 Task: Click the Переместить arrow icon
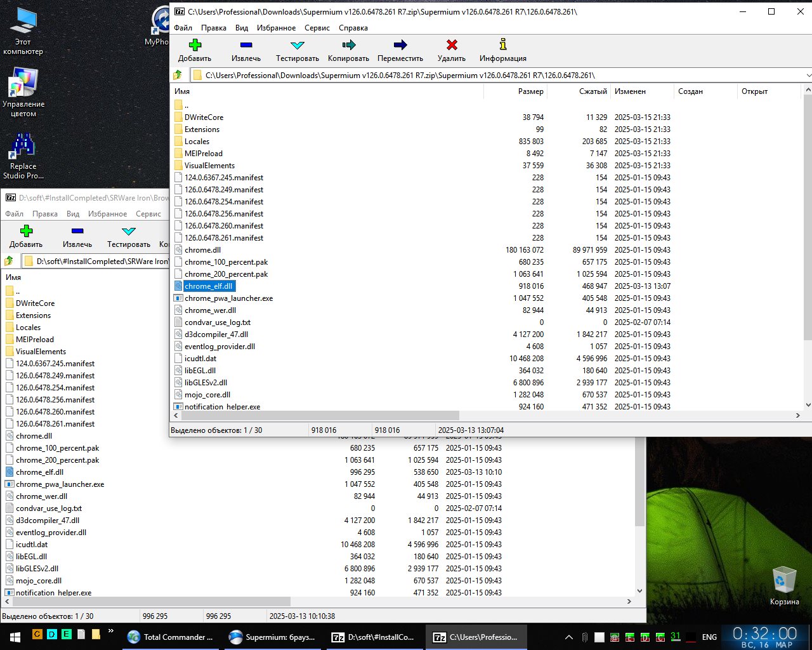pyautogui.click(x=400, y=44)
